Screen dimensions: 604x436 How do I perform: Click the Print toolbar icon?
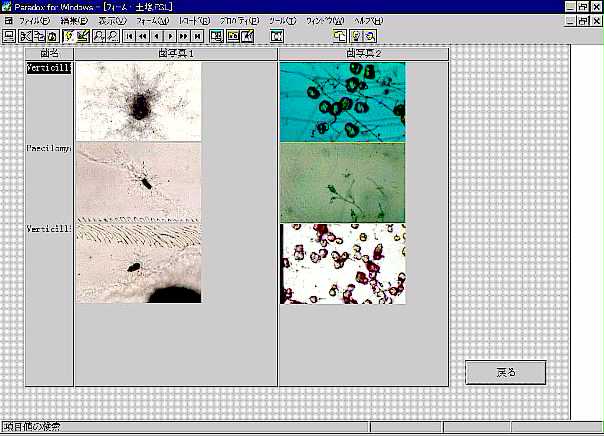(x=8, y=36)
